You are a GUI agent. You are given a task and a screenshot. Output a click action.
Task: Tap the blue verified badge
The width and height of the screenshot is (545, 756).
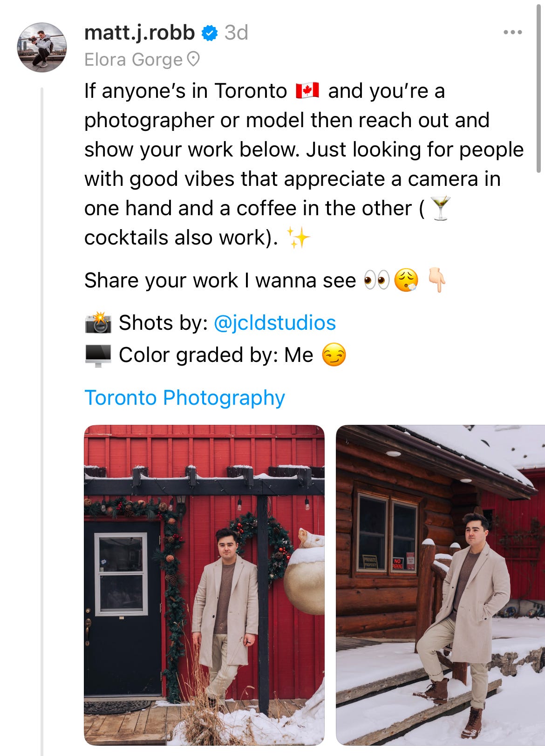click(x=210, y=33)
